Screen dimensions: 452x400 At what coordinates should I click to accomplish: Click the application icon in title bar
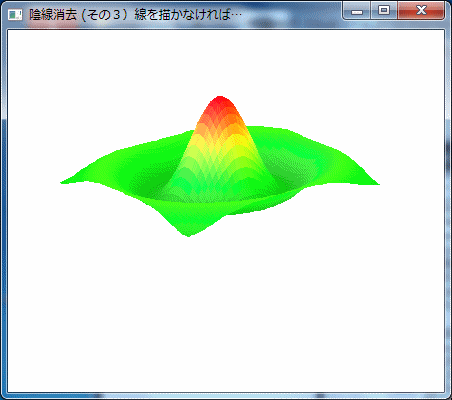point(15,15)
